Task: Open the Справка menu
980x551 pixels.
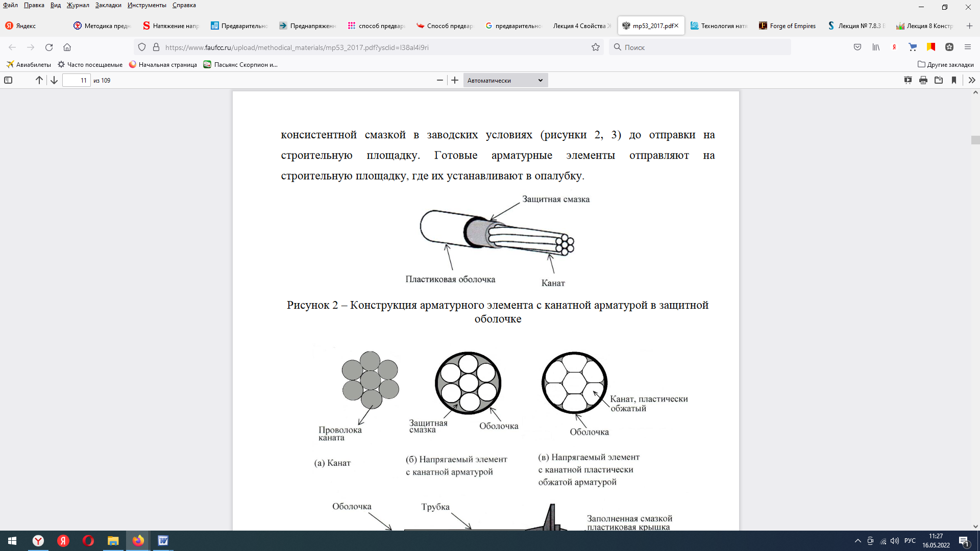Action: [x=184, y=5]
